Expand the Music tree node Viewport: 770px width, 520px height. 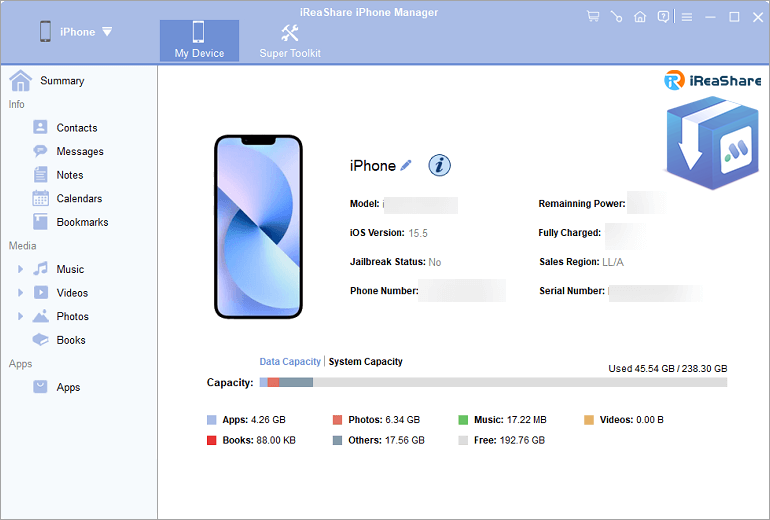20,269
